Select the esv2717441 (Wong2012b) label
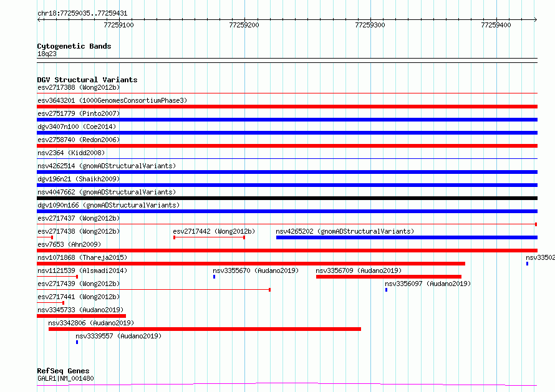 [79, 297]
